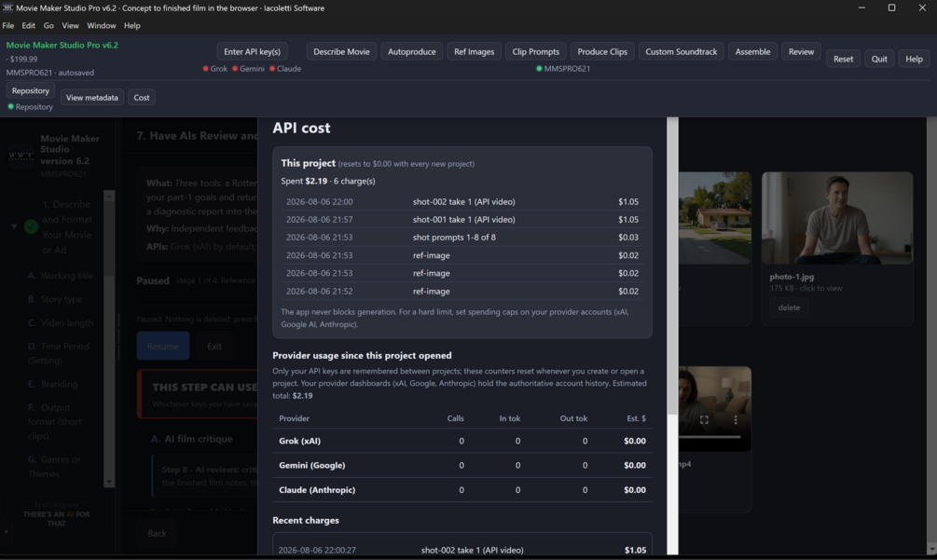Click the Help button in toolbar

pyautogui.click(x=915, y=59)
